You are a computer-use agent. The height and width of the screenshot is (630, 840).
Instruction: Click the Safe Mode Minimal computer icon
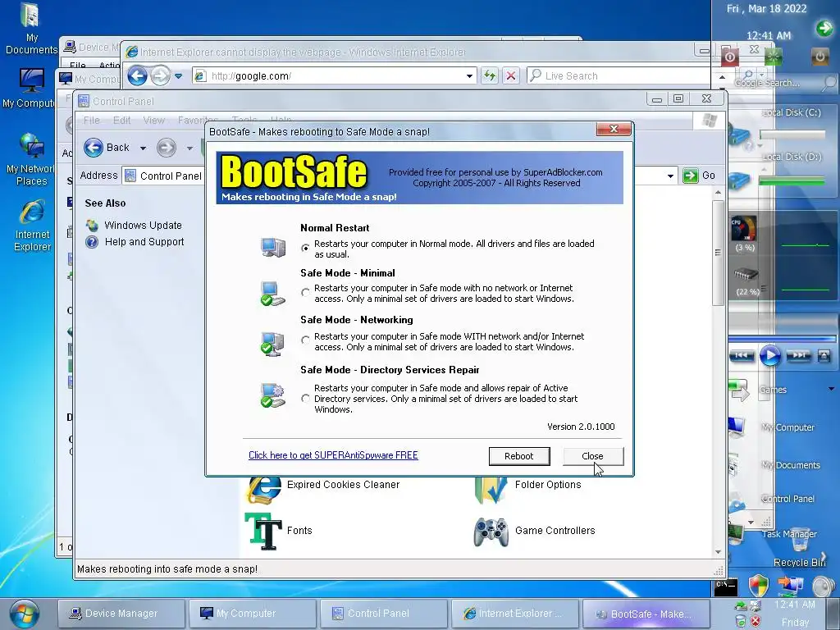pyautogui.click(x=273, y=294)
